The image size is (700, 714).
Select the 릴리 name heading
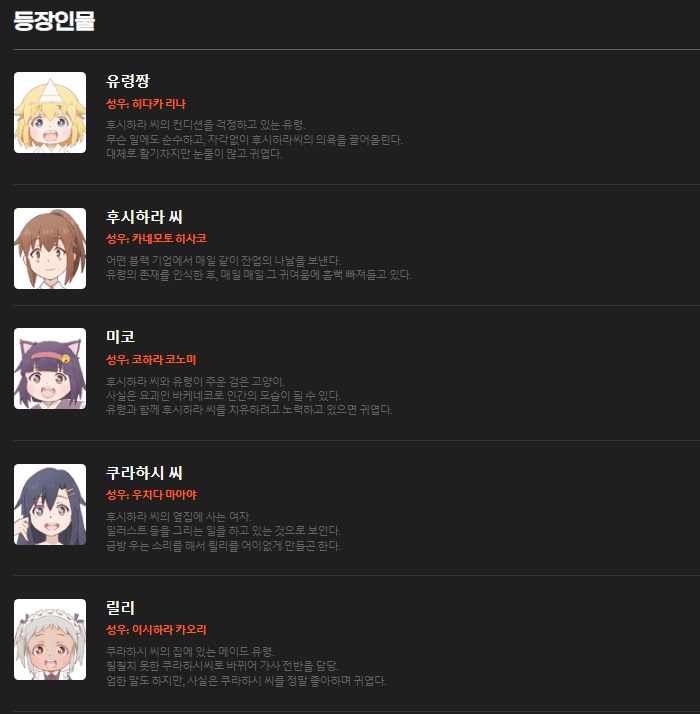pos(121,607)
